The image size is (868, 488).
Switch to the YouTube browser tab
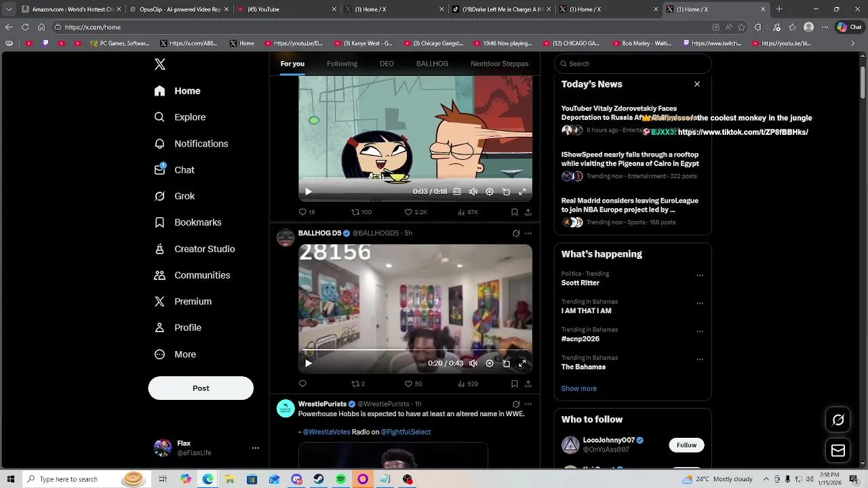(x=287, y=9)
